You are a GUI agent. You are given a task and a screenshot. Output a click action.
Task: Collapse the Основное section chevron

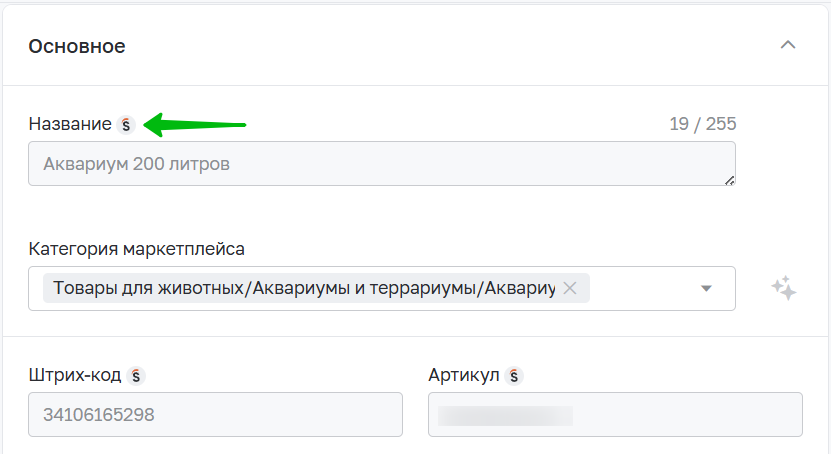788,45
